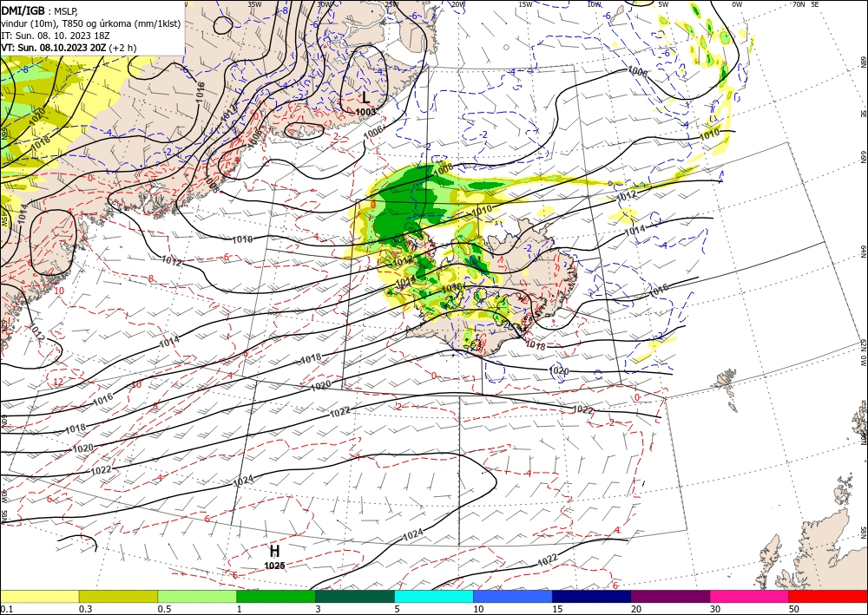Click the low pressure 'L' marker
This screenshot has width=868, height=615.
[x=365, y=98]
